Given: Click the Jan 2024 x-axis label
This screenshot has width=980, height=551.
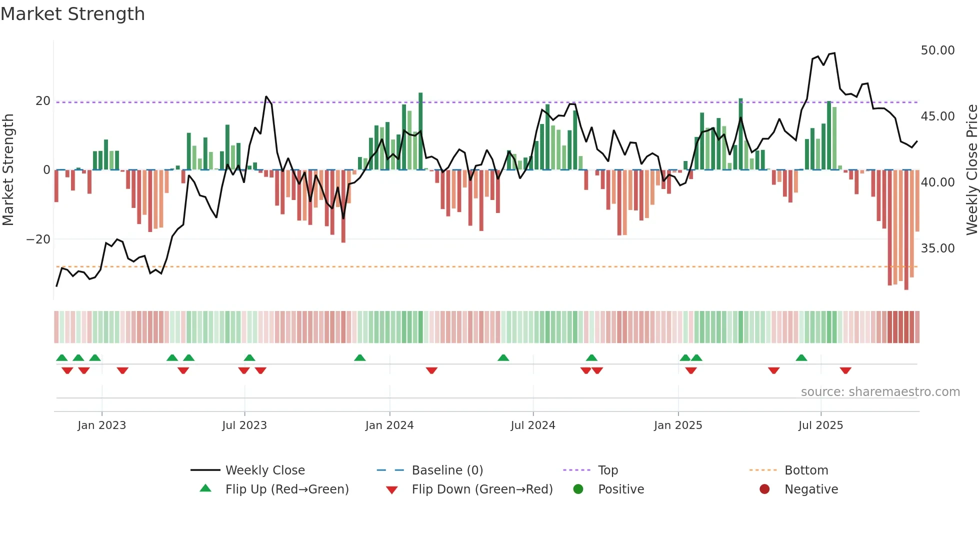Looking at the screenshot, I should (389, 425).
